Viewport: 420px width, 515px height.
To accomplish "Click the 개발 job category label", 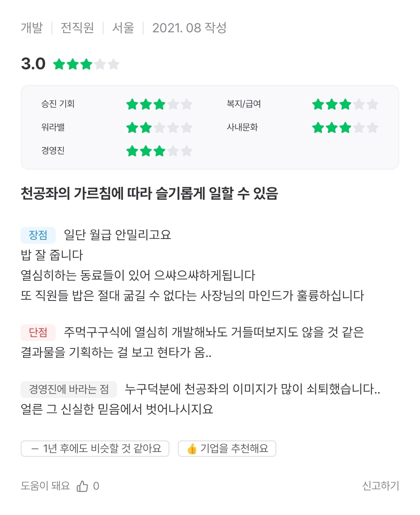I will tap(31, 28).
